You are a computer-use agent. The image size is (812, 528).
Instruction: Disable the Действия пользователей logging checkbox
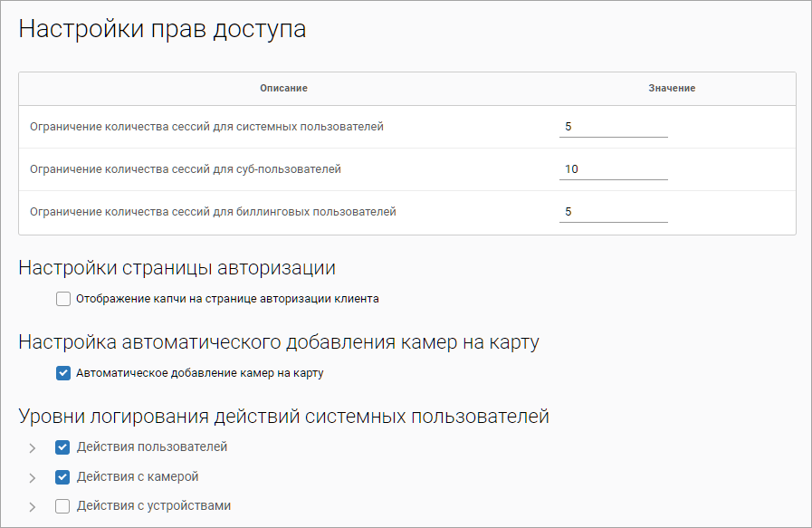[63, 447]
